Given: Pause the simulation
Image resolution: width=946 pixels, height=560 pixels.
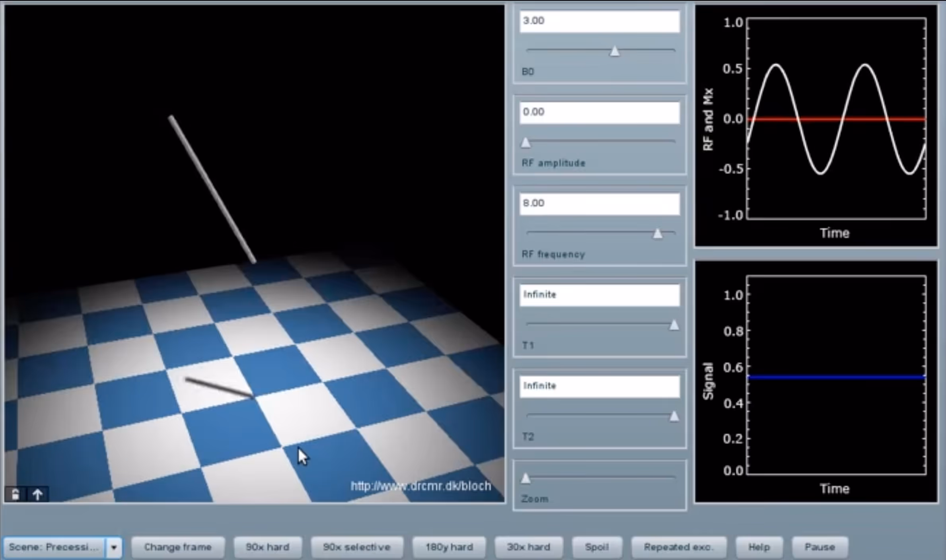Looking at the screenshot, I should click(820, 547).
